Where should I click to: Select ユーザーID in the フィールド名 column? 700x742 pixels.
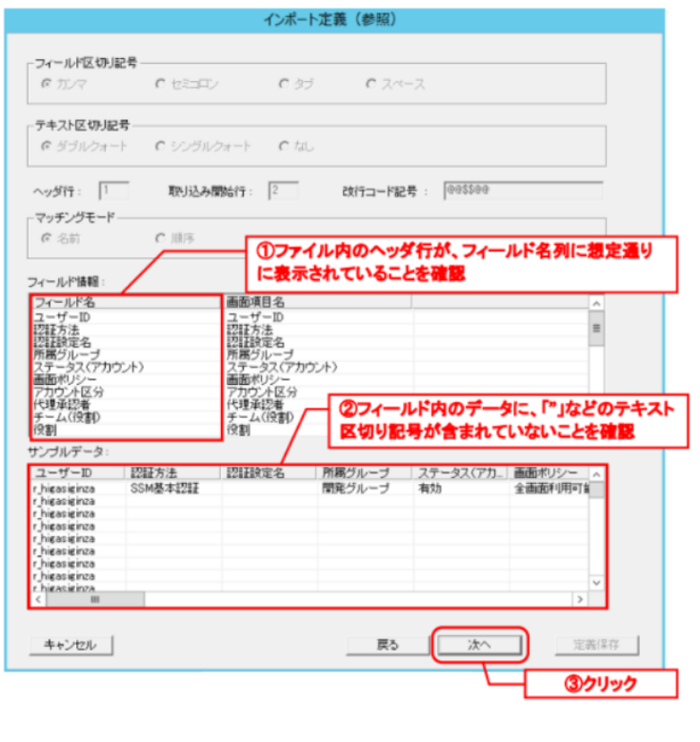click(x=62, y=317)
